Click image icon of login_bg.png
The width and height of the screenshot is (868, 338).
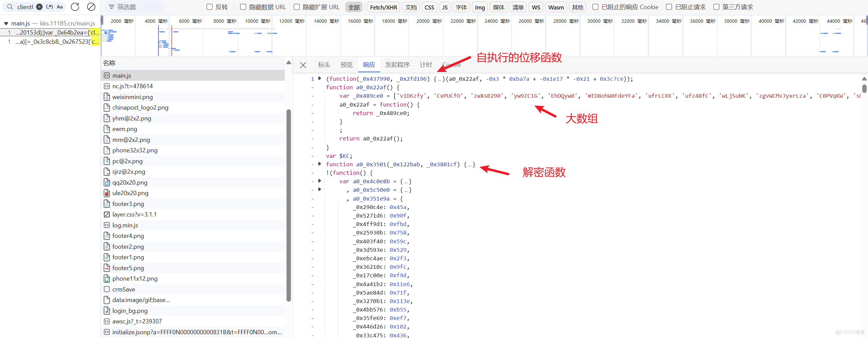tap(107, 311)
